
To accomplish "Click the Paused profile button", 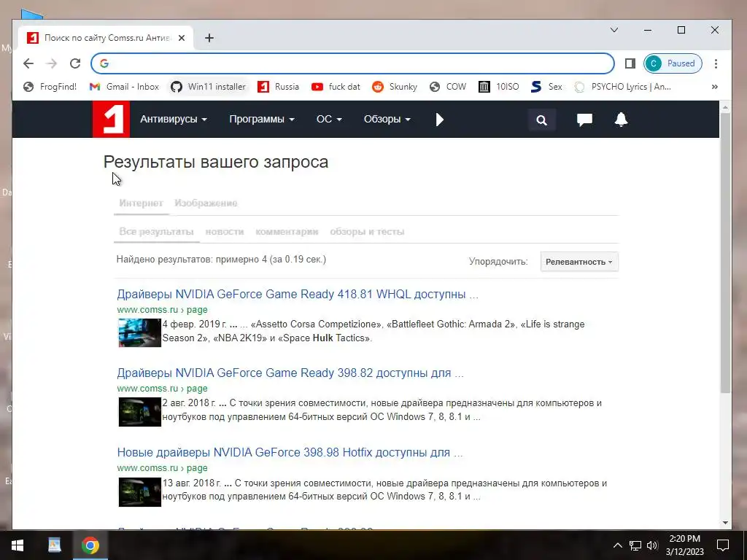I will click(673, 63).
